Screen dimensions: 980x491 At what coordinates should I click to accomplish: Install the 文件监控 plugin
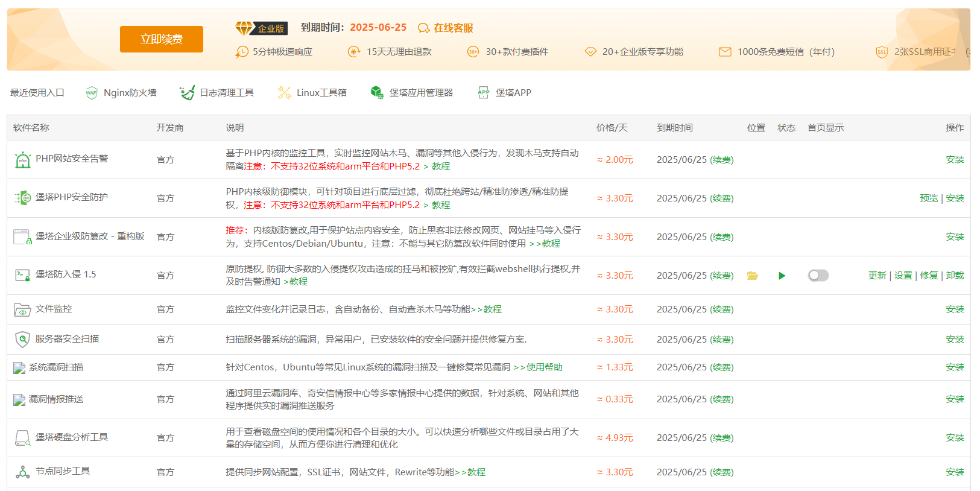click(x=954, y=309)
